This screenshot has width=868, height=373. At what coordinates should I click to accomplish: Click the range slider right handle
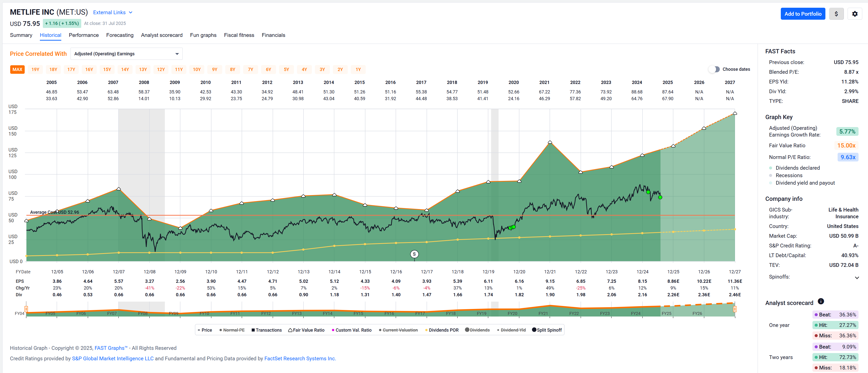click(734, 309)
